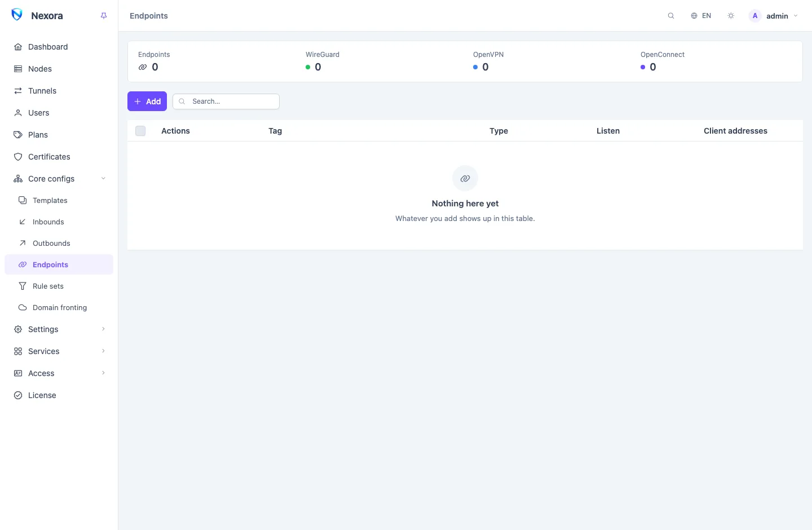Click the Listen column header
The image size is (812, 530).
coord(608,131)
